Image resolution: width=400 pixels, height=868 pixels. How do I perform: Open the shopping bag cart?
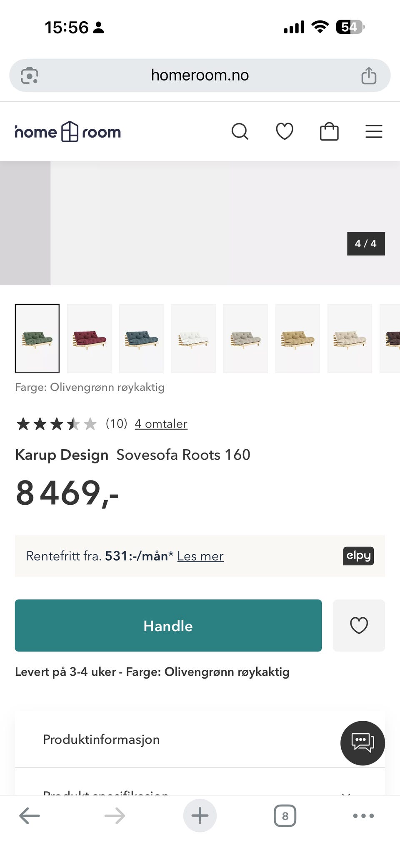(329, 131)
